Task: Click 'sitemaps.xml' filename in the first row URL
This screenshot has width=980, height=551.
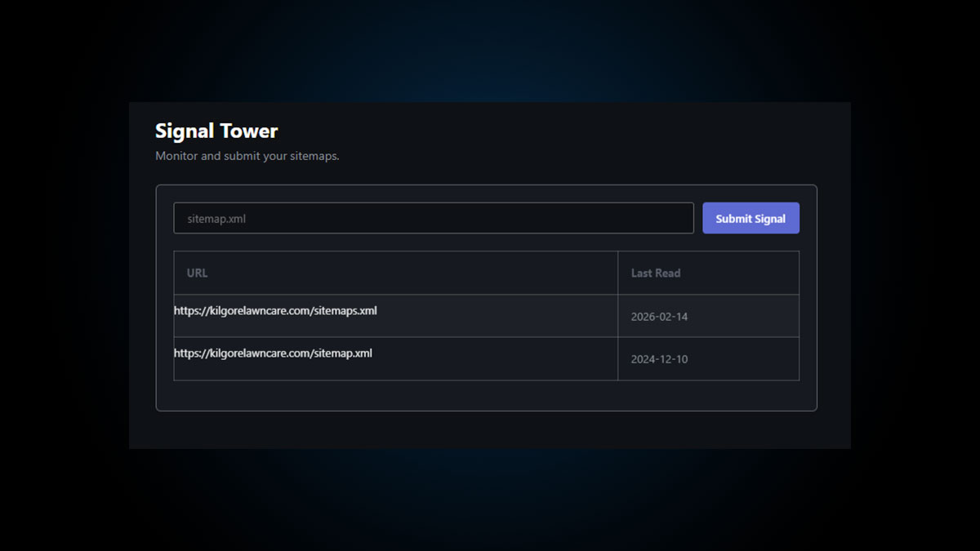Action: pos(345,311)
